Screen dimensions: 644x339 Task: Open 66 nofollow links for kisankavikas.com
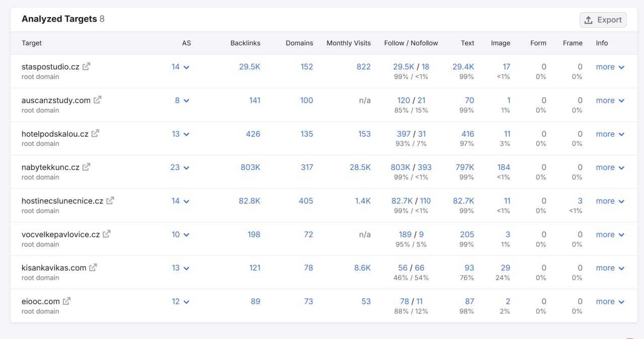(420, 268)
